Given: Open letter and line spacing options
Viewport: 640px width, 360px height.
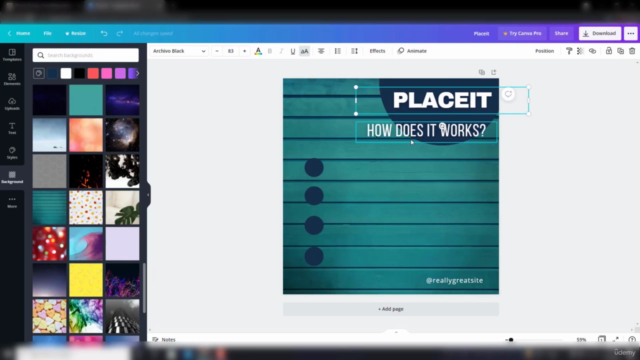Looking at the screenshot, I should click(x=354, y=51).
